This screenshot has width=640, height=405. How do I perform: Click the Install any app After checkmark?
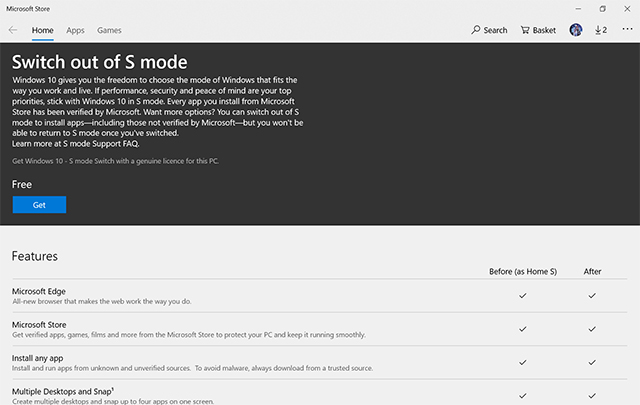tap(592, 362)
